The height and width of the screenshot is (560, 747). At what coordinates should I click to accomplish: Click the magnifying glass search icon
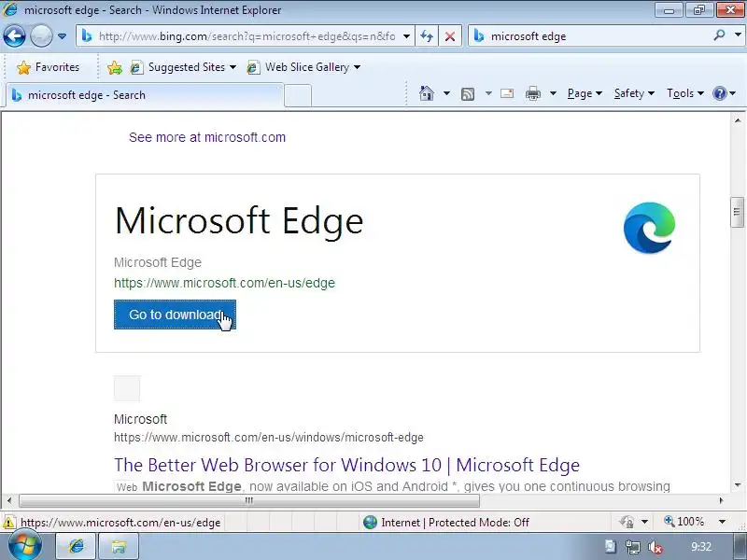coord(719,35)
